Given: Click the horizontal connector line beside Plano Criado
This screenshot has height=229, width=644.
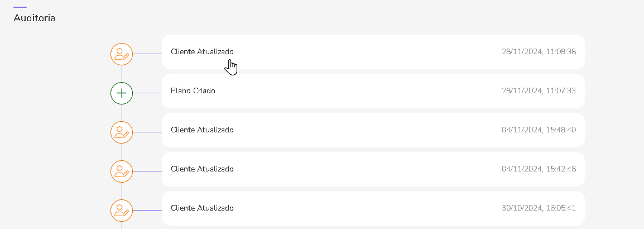Looking at the screenshot, I should [x=147, y=93].
